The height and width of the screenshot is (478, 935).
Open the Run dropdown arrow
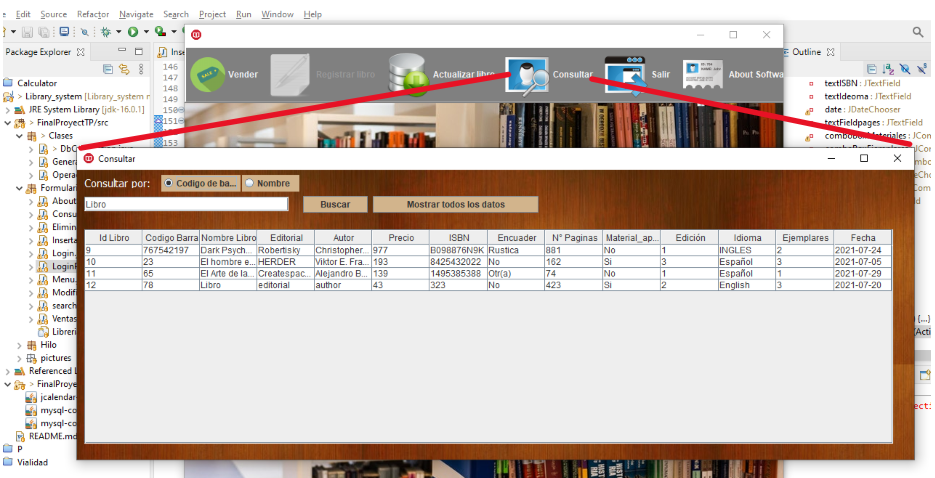coord(145,32)
